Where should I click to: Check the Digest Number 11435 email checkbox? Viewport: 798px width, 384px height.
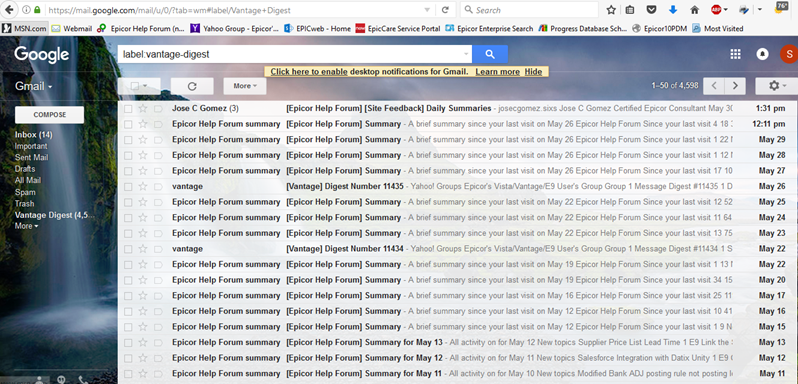[128, 187]
